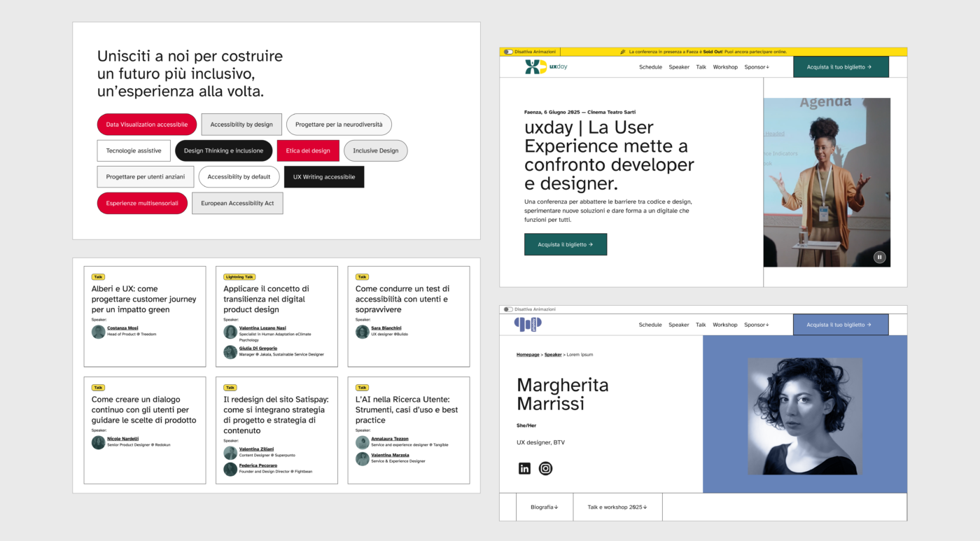Toggle Disattiva Animazioni on the speaker page
The height and width of the screenshot is (541, 980).
[508, 309]
